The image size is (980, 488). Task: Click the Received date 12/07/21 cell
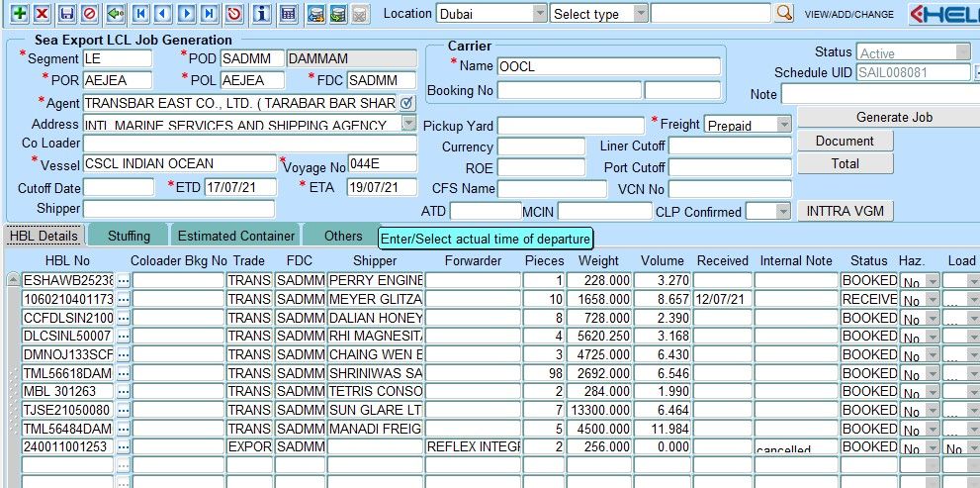[x=722, y=299]
